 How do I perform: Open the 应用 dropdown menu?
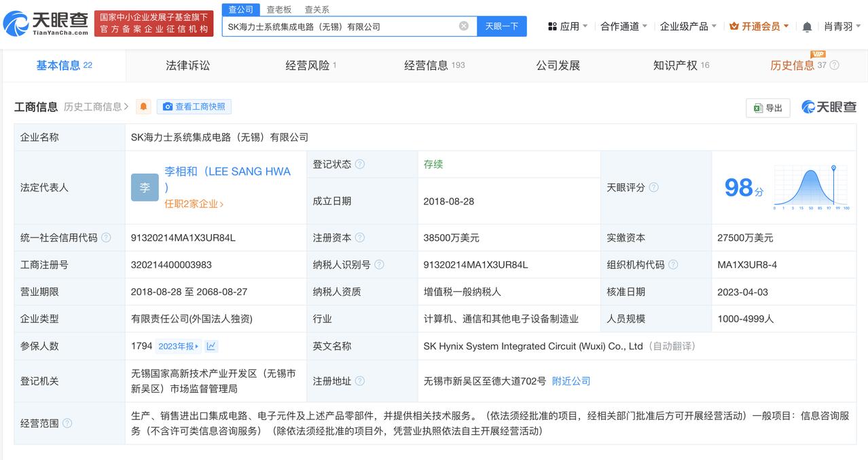click(568, 26)
